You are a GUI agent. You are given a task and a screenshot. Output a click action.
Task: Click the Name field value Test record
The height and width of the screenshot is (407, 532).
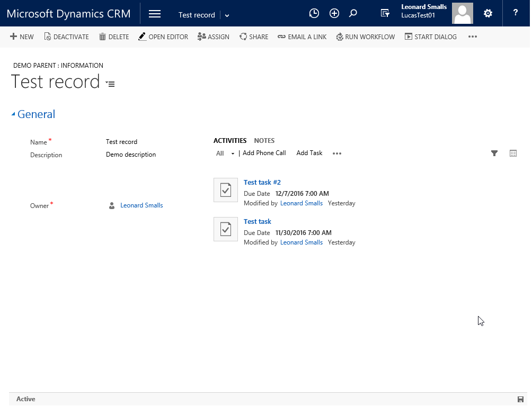tap(121, 142)
